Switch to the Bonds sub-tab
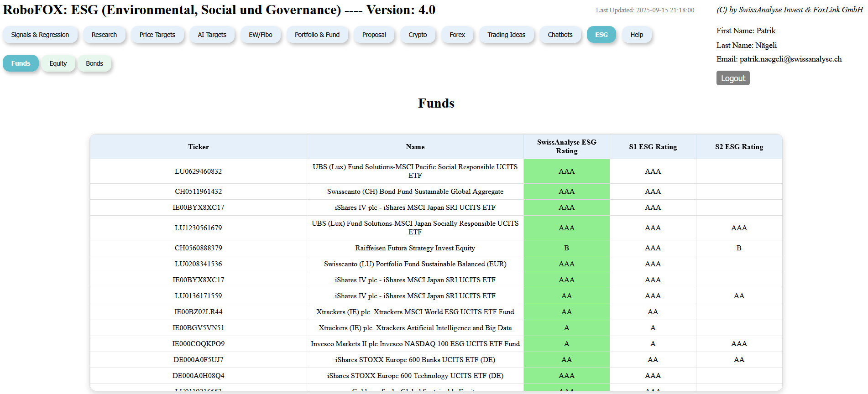Screen dimensions: 868x394 [94, 63]
